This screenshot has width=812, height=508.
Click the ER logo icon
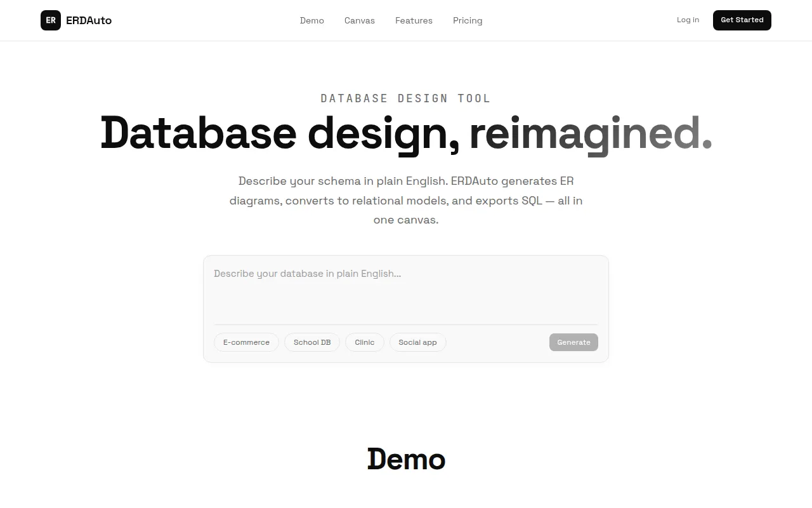[x=51, y=20]
